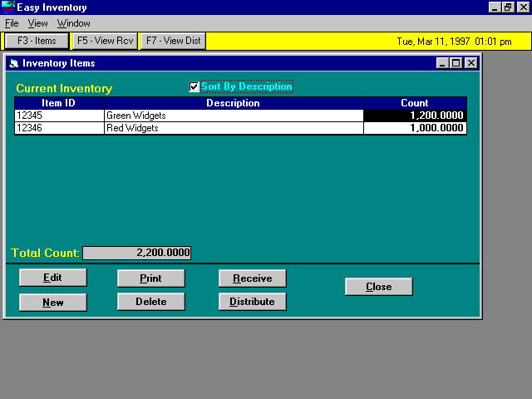This screenshot has width=532, height=399.
Task: Open the F7 - View Dist screen
Action: coord(173,41)
